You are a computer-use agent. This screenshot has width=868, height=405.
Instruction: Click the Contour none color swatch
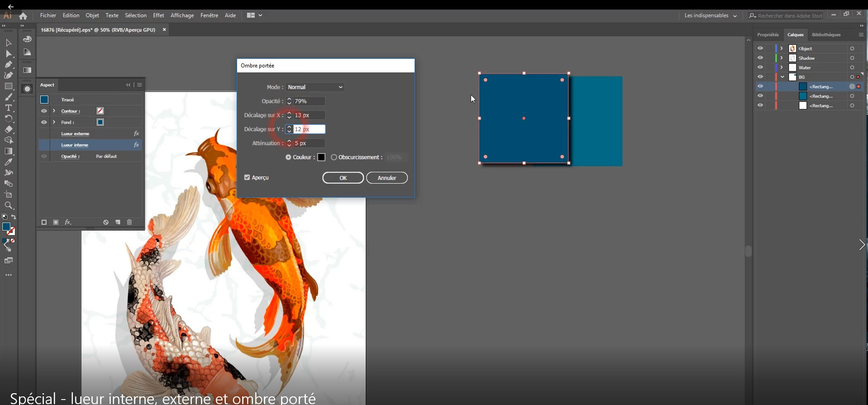coord(100,111)
